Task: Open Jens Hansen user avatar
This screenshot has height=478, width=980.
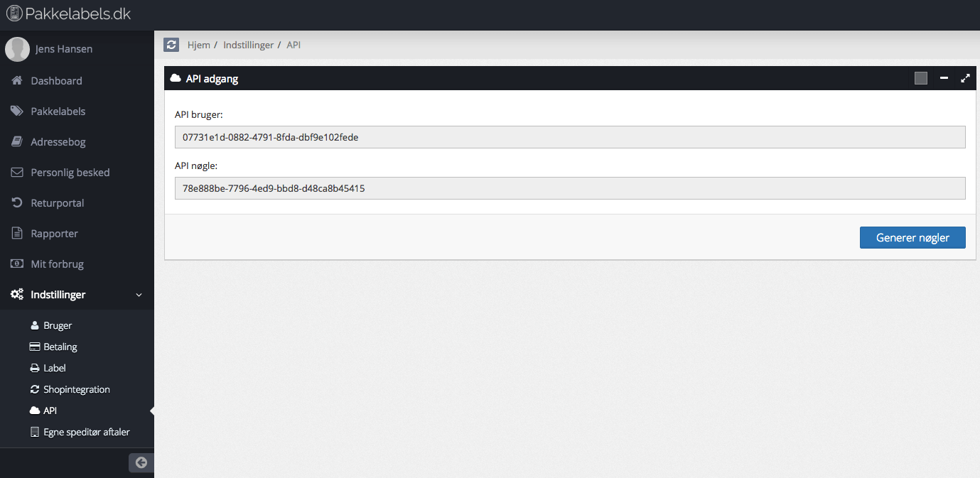Action: click(x=17, y=49)
